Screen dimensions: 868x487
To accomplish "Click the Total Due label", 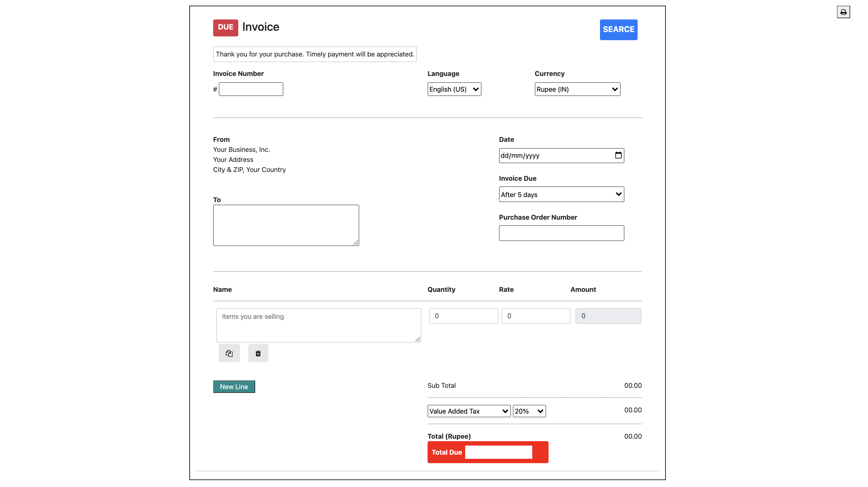I will 446,452.
